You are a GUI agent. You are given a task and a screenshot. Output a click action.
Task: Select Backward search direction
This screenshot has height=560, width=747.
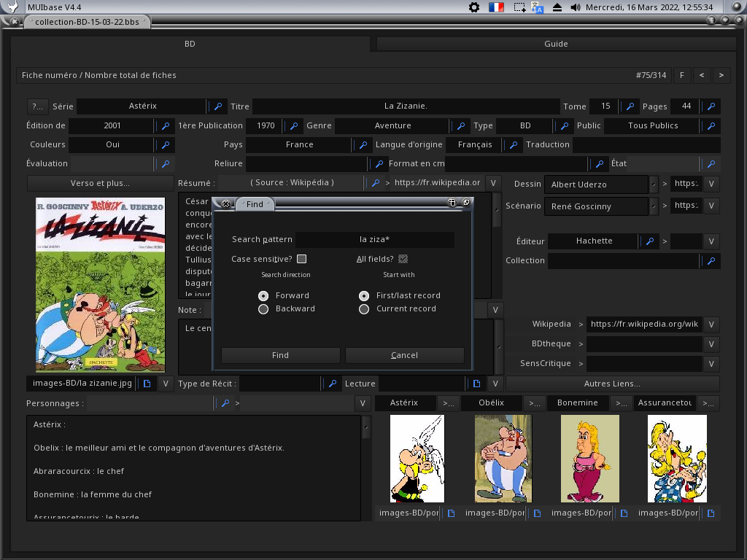[263, 309]
